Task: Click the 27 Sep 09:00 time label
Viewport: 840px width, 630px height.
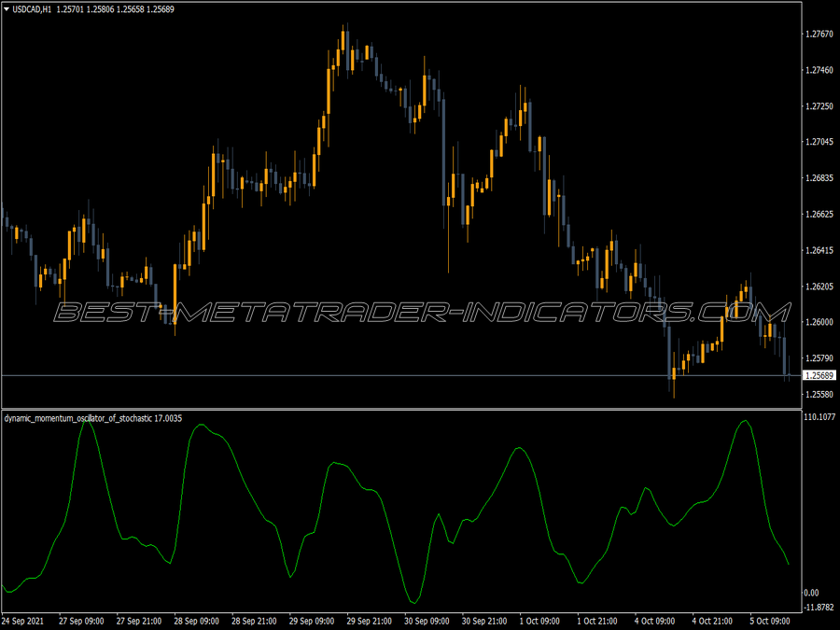Action: 81,621
